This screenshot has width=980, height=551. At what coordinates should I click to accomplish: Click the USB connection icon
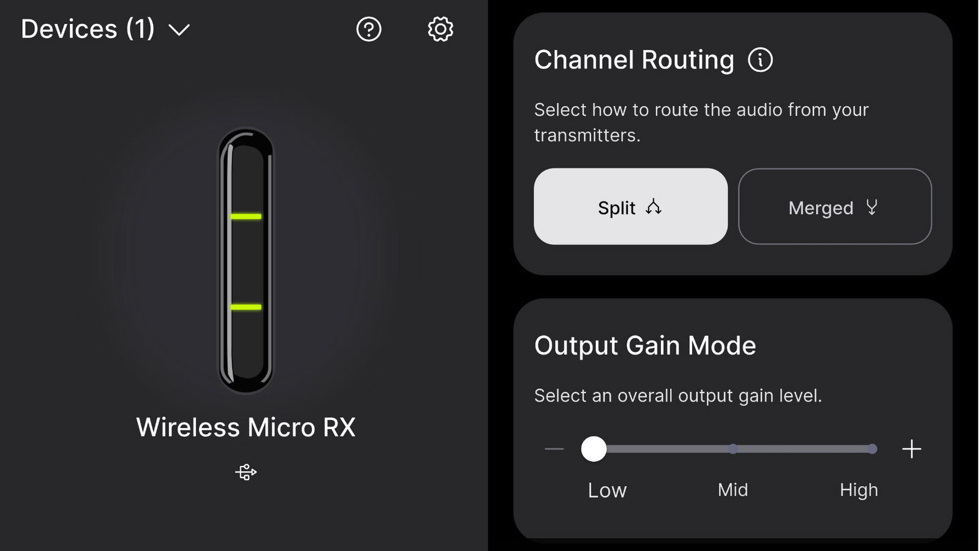tap(246, 472)
